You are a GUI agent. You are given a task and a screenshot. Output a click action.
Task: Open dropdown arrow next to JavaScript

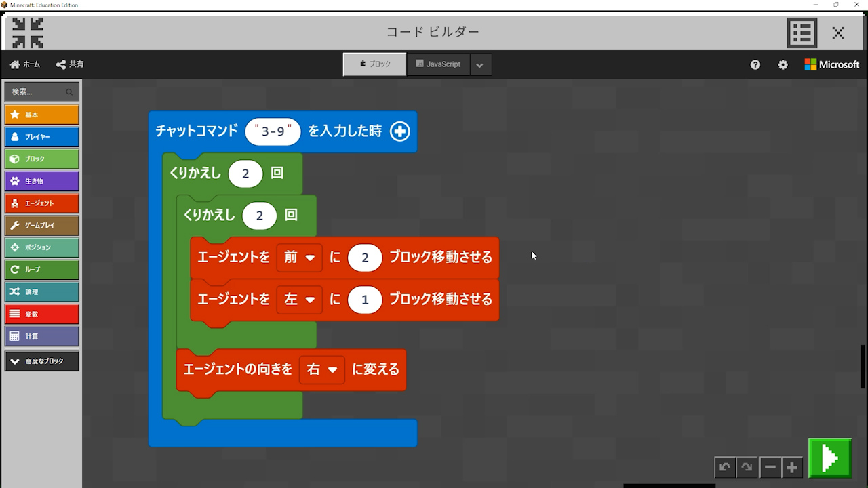(x=479, y=65)
